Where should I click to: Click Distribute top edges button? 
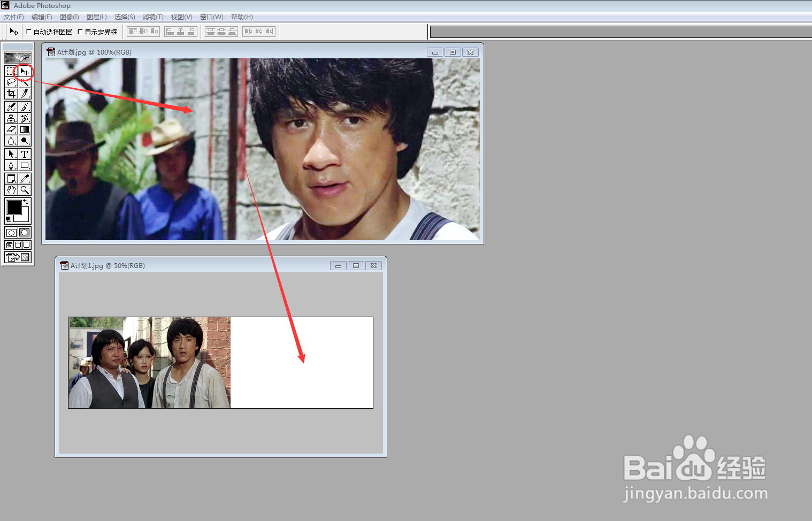(x=211, y=32)
